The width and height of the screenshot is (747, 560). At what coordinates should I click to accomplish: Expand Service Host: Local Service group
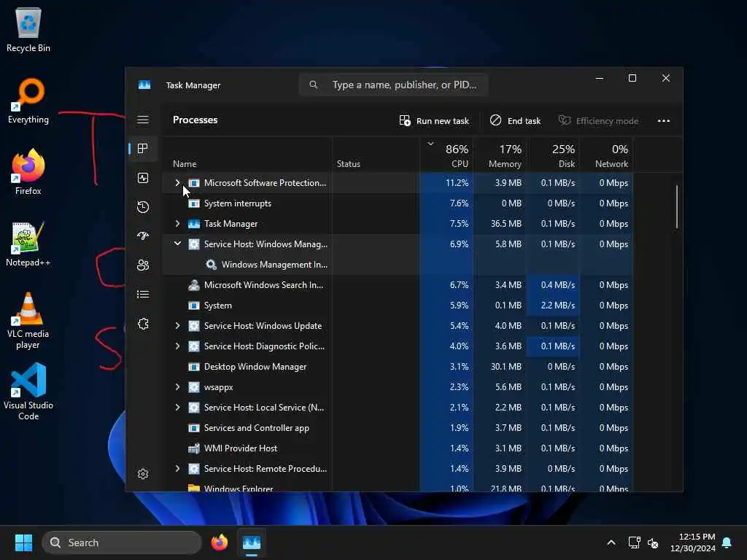pos(177,408)
